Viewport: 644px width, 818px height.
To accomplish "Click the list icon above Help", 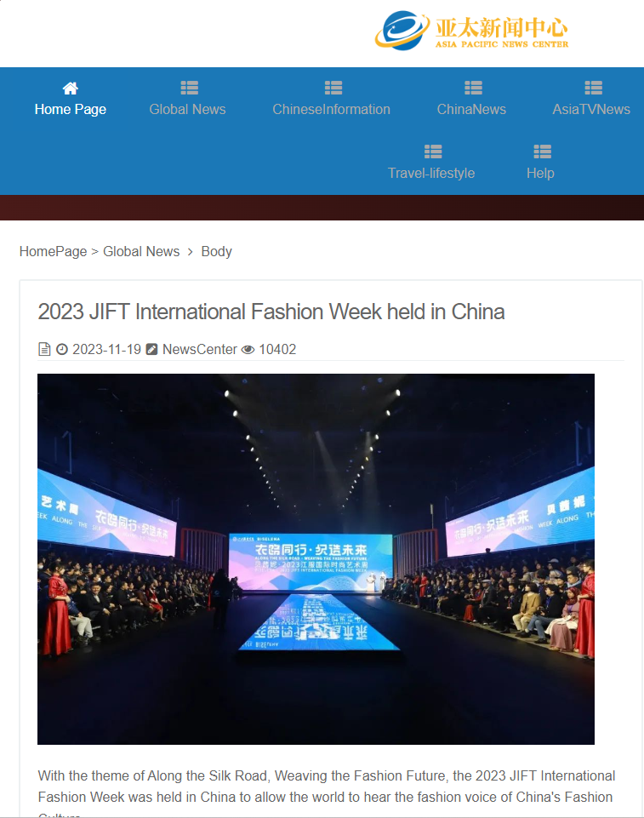I will pyautogui.click(x=542, y=152).
